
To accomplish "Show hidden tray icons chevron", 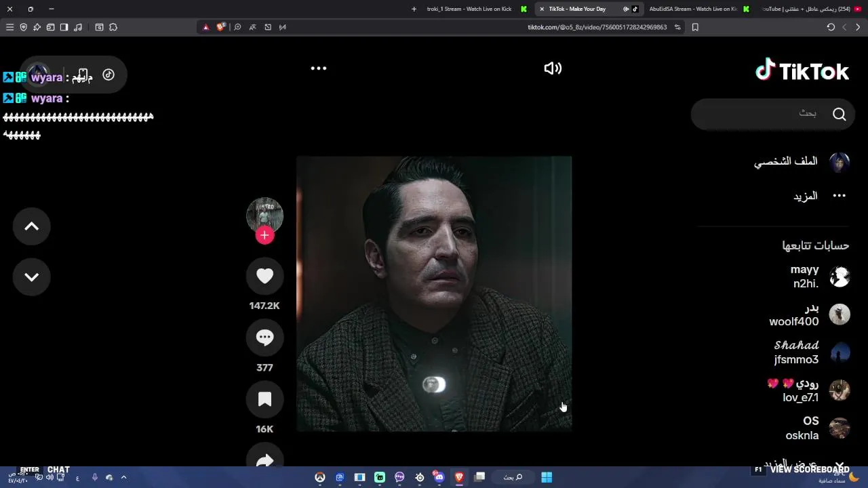I will pyautogui.click(x=123, y=478).
